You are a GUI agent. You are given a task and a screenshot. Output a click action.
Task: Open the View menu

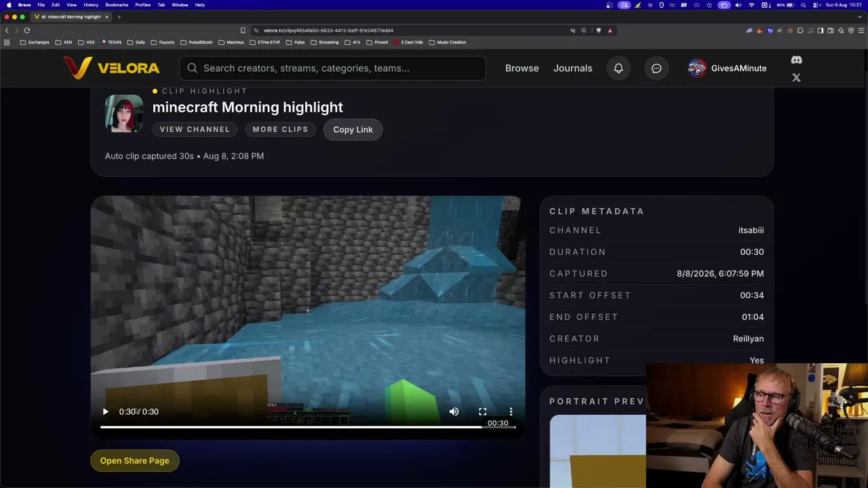click(x=71, y=5)
